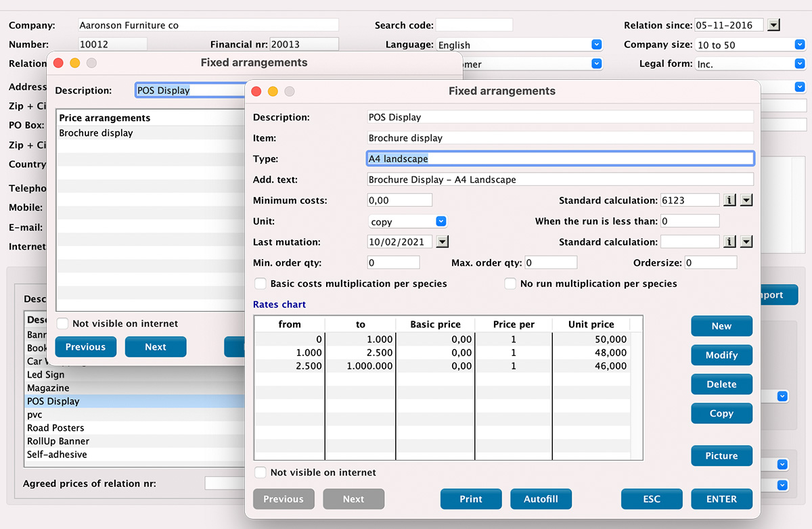Click the Type field A4 landscape
The width and height of the screenshot is (812, 529).
click(x=560, y=158)
